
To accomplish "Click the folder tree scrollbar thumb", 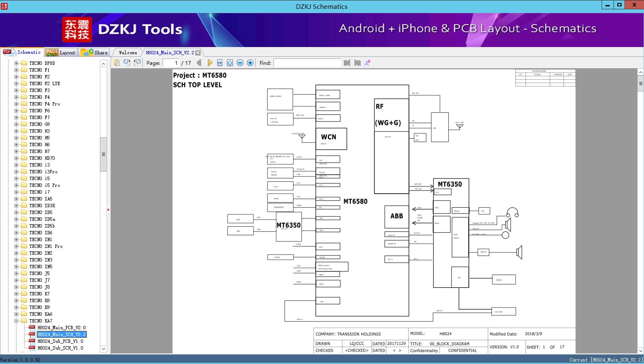I will click(x=103, y=154).
